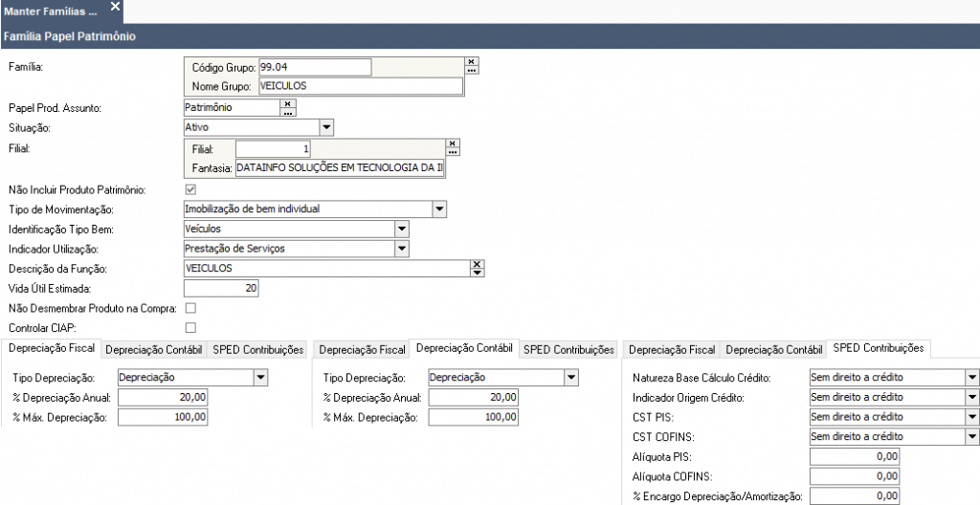The width and height of the screenshot is (980, 505).
Task: Focus the Alíquota COFINS field
Action: pos(855,476)
